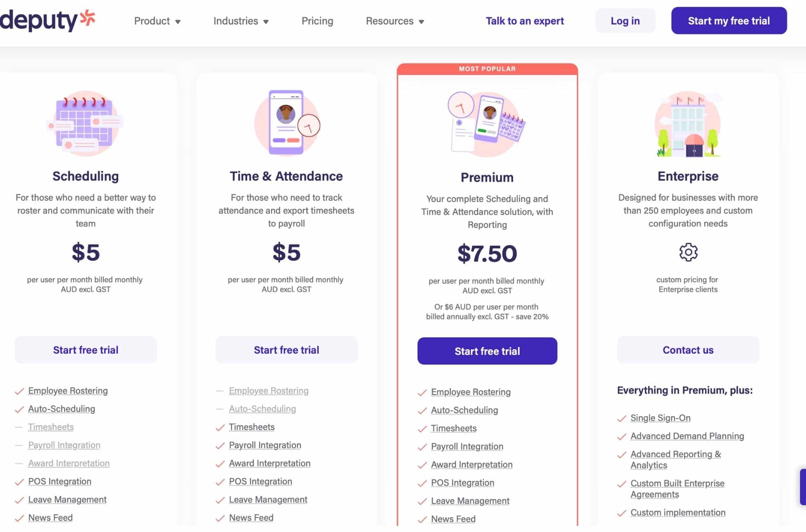Click Payroll Integration under Time & Attendance
The width and height of the screenshot is (806, 532).
point(265,445)
